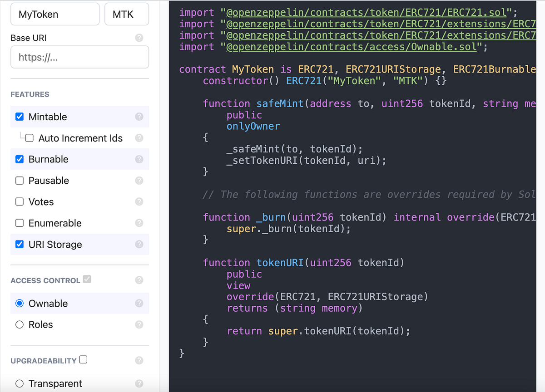Click the Votes help icon
This screenshot has height=392, width=545.
(x=139, y=202)
